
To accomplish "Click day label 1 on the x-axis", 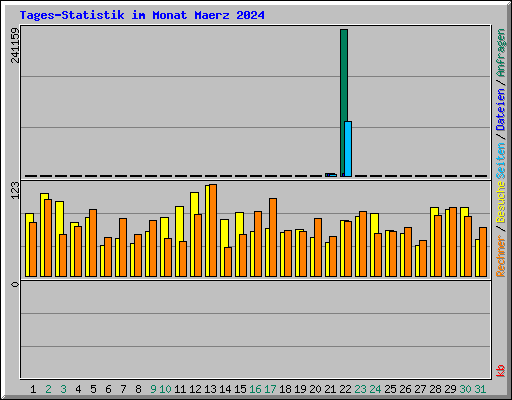I will pos(33,389).
